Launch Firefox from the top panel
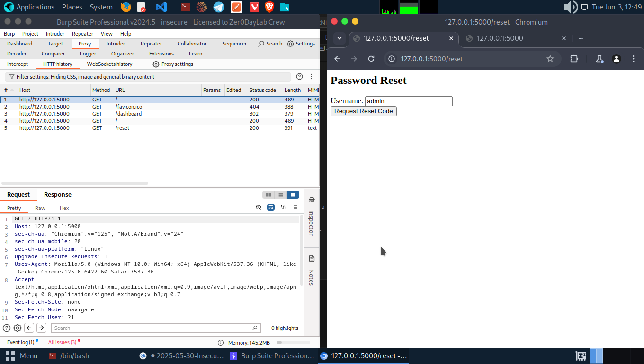This screenshot has width=644, height=364. pos(125,7)
